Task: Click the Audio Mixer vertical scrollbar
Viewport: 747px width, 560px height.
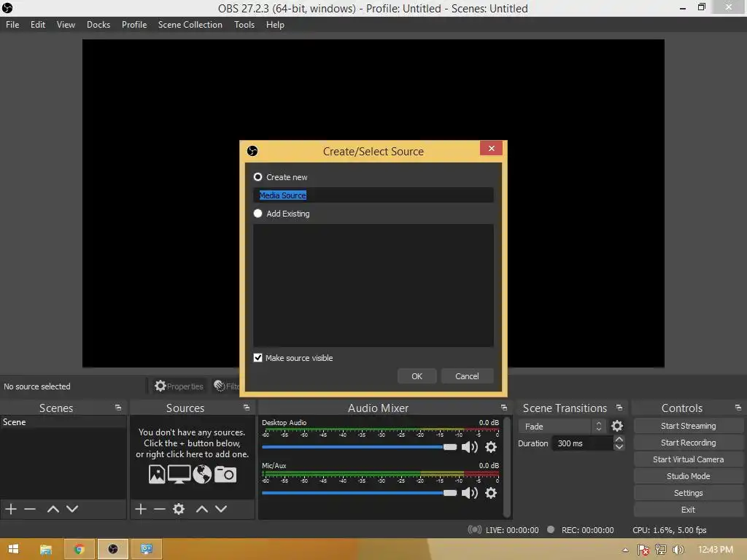Action: [508, 467]
